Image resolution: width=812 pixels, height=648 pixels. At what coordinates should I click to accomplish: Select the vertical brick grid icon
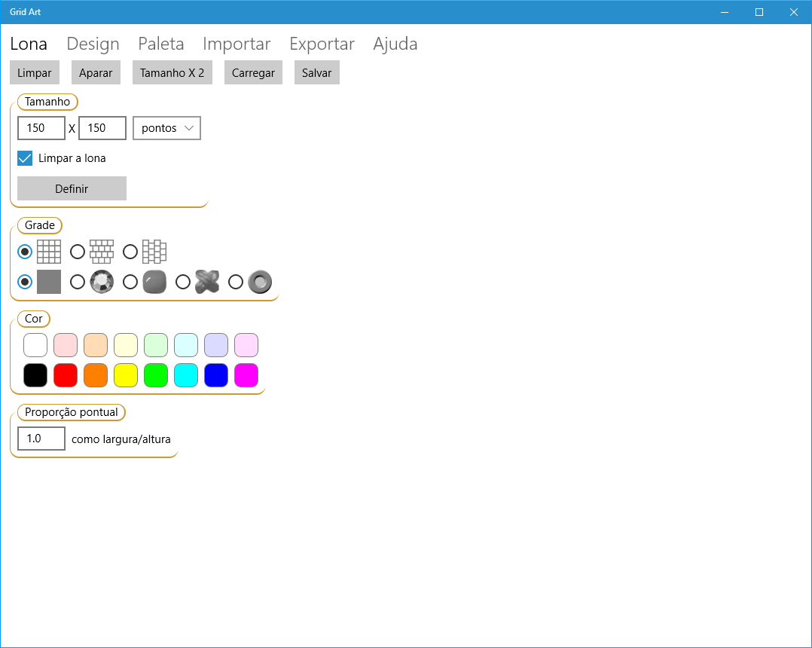click(154, 252)
